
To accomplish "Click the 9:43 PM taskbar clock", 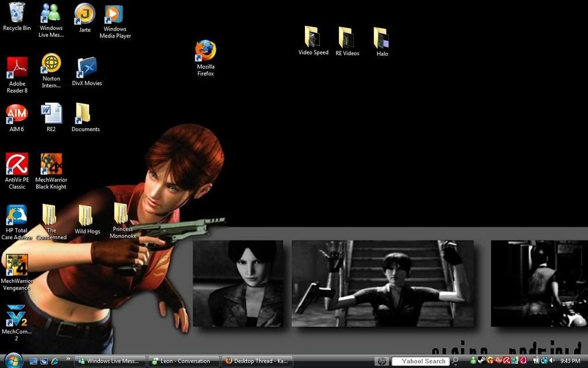I will point(570,361).
